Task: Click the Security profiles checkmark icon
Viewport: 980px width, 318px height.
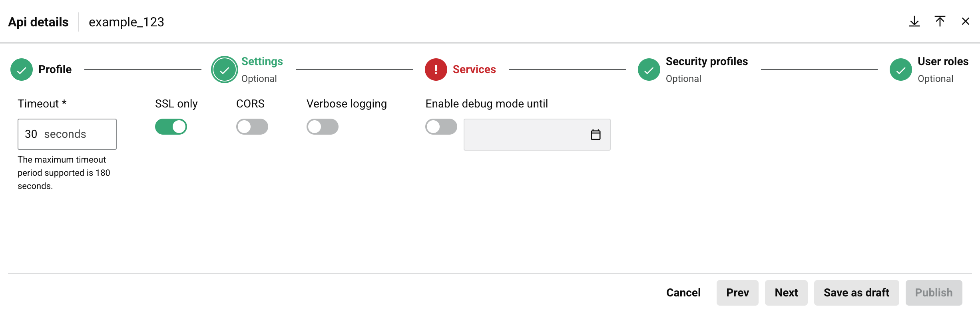Action: [649, 70]
